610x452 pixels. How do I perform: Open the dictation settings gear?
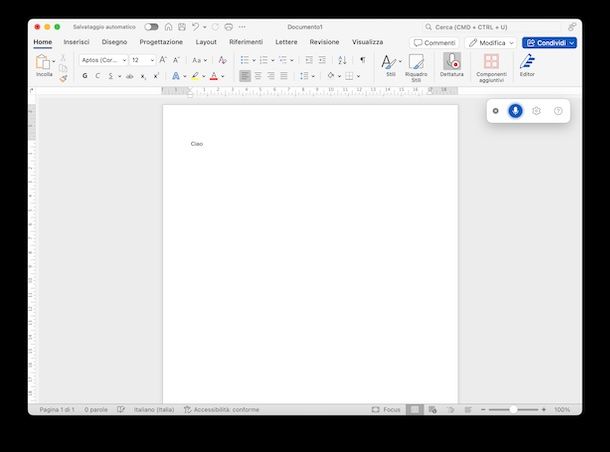click(x=536, y=111)
